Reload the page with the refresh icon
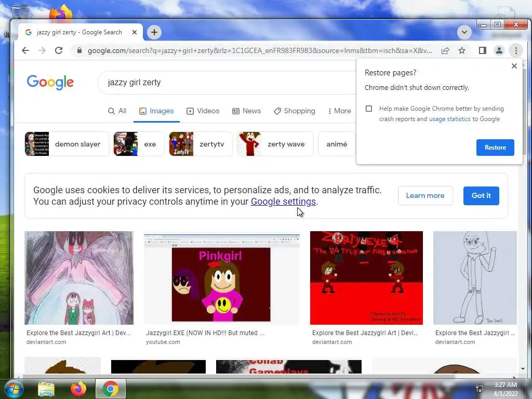Image resolution: width=532 pixels, height=399 pixels. click(x=59, y=50)
